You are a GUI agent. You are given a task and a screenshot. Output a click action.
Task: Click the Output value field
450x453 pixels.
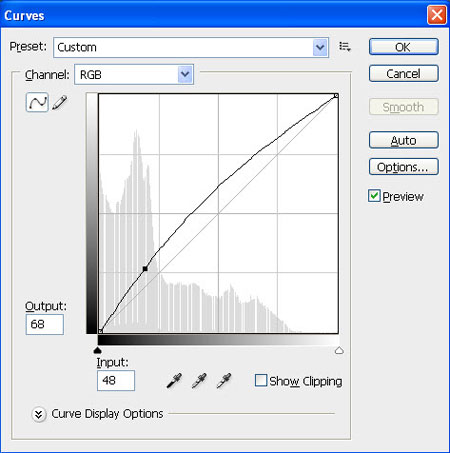[45, 324]
